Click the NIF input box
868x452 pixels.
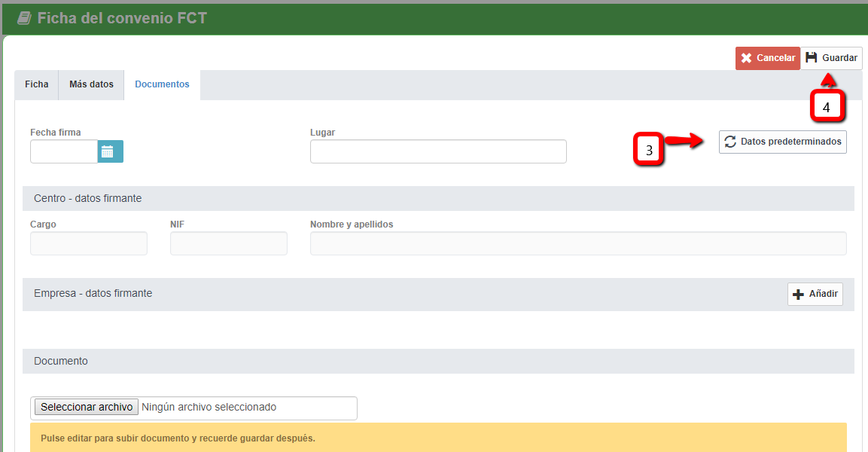pos(228,243)
